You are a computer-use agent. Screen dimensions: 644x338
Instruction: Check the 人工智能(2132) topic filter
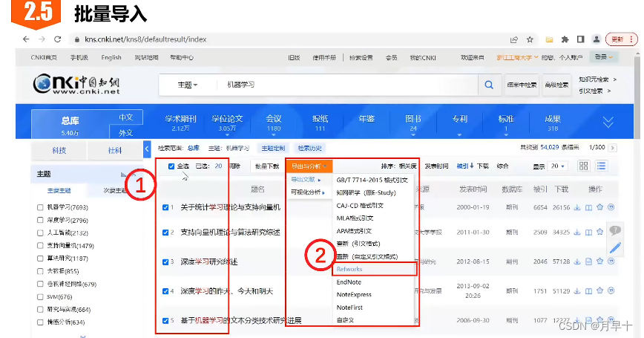click(40, 233)
